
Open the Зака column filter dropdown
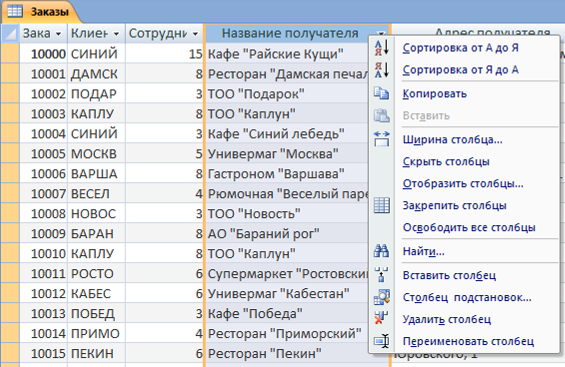click(58, 34)
